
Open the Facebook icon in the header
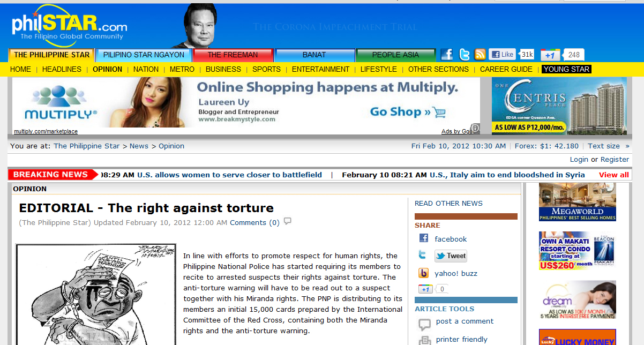[x=447, y=54]
